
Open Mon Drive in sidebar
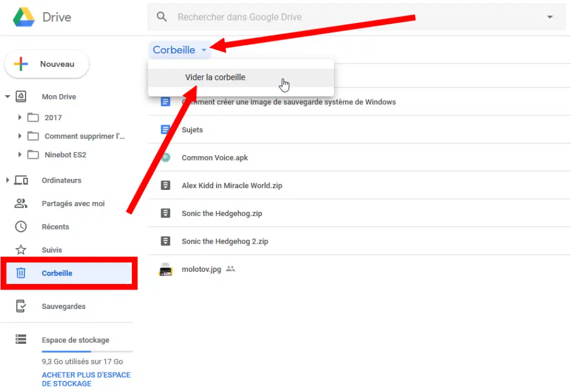point(59,97)
